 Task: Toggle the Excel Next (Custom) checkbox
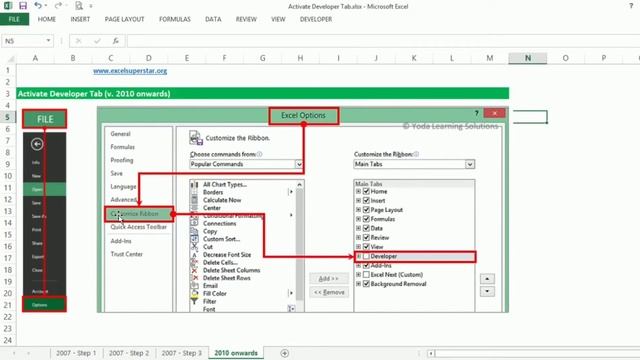[366, 275]
